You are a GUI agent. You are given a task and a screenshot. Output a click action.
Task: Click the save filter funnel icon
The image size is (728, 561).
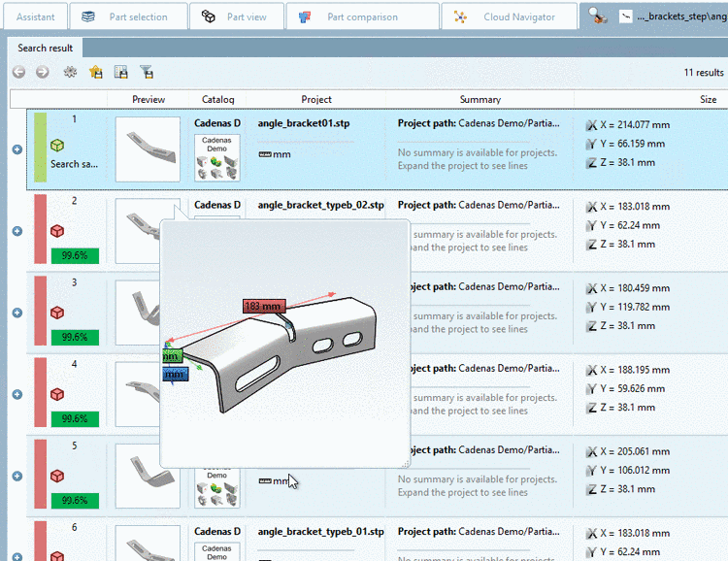click(147, 72)
